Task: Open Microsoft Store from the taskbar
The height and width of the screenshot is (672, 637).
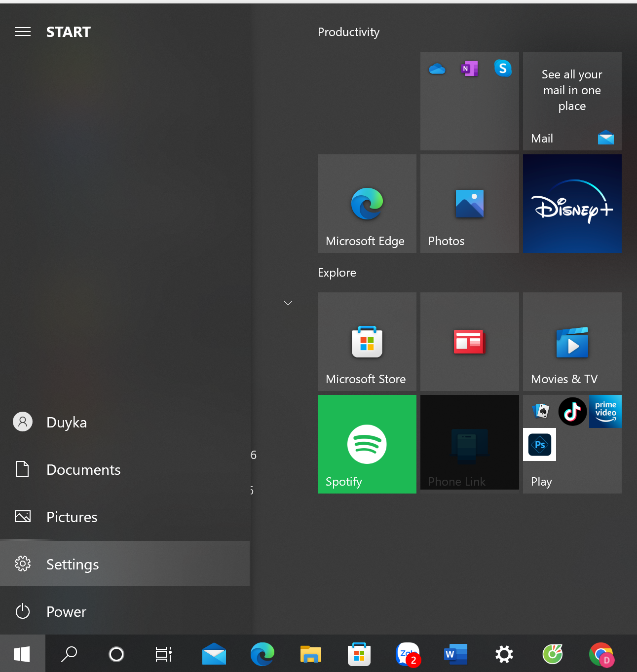Action: [359, 654]
